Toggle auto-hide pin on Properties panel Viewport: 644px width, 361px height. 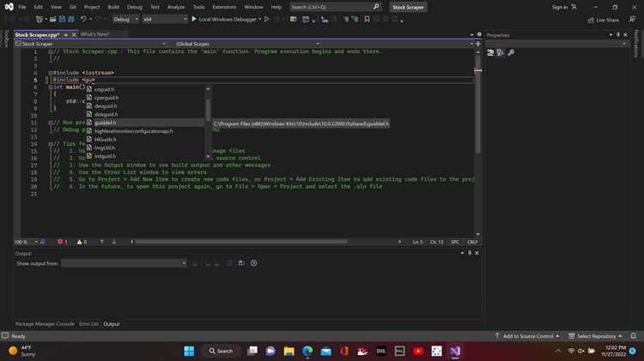(617, 35)
